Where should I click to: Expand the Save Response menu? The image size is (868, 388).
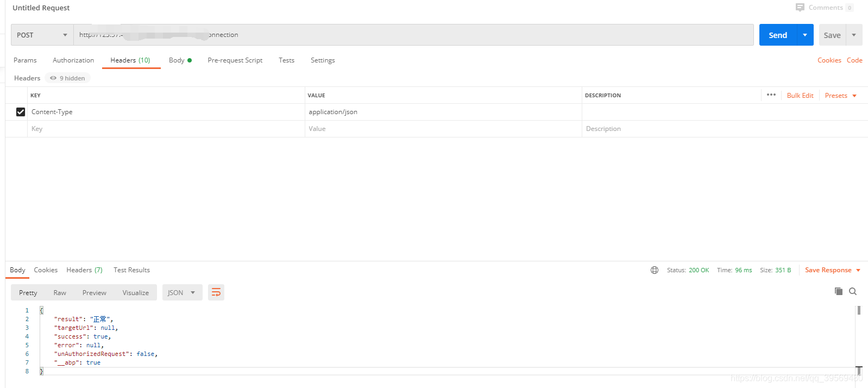(833, 270)
